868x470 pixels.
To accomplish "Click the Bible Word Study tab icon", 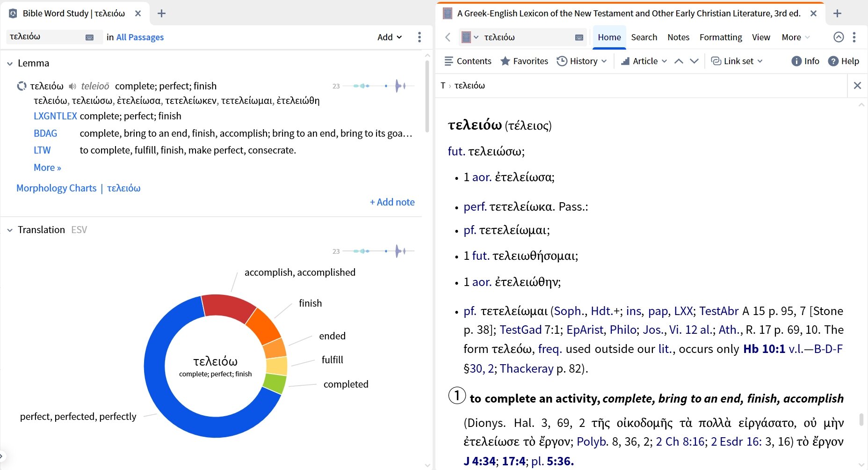I will [x=14, y=14].
